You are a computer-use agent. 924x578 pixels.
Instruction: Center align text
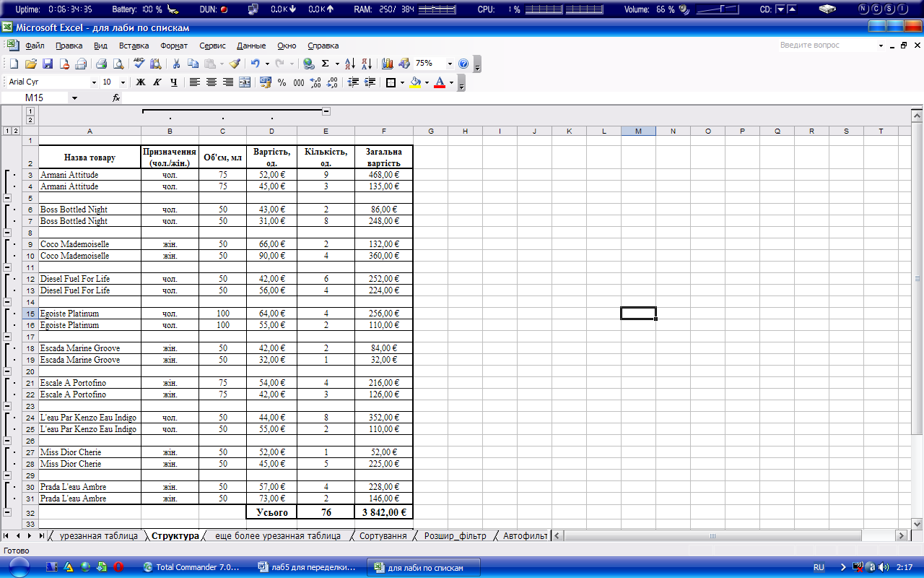[x=212, y=82]
